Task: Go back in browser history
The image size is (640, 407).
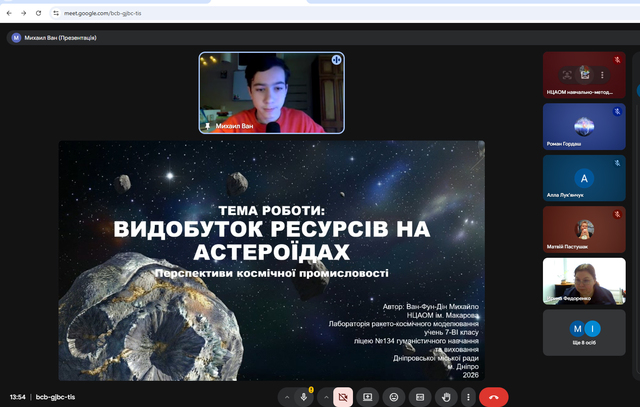Action: pyautogui.click(x=9, y=13)
